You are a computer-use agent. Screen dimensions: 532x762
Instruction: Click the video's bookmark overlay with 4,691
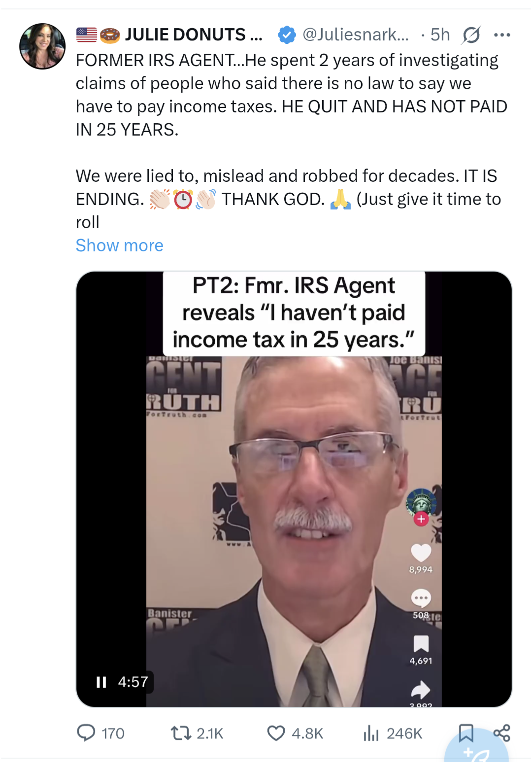[421, 644]
